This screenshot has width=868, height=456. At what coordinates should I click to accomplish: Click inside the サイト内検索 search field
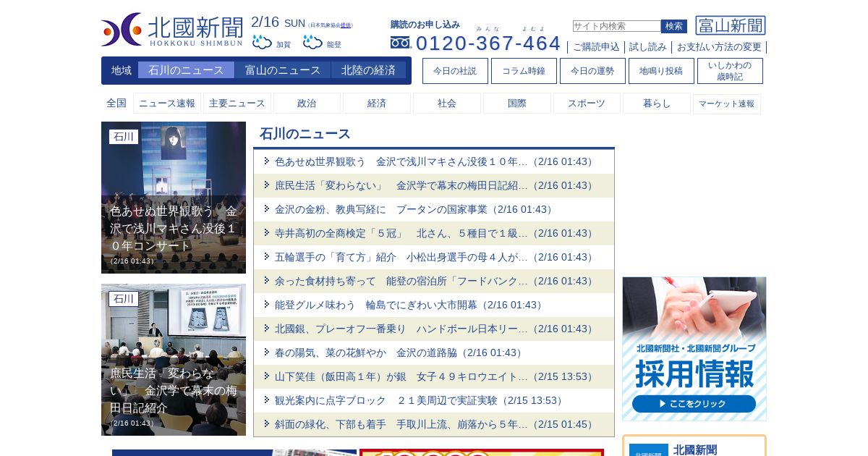(x=616, y=26)
